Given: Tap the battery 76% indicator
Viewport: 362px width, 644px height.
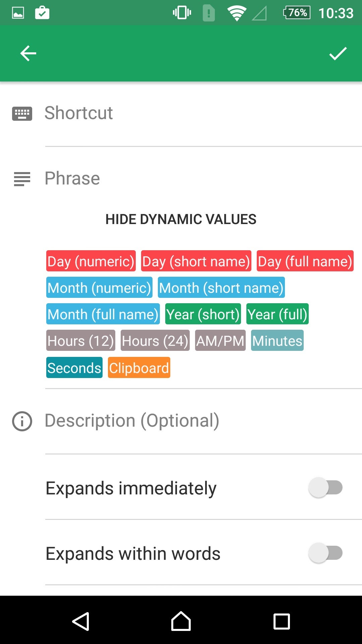Looking at the screenshot, I should point(297,13).
